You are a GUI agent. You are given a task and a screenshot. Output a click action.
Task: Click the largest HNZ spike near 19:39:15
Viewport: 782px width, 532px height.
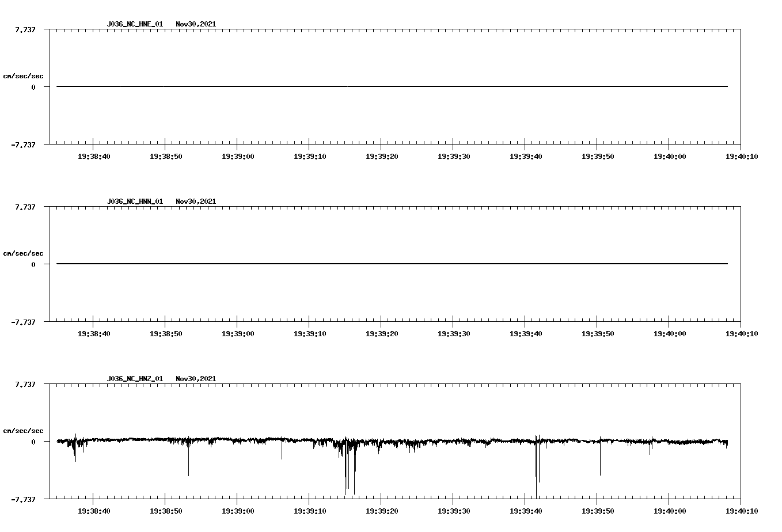[x=346, y=466]
